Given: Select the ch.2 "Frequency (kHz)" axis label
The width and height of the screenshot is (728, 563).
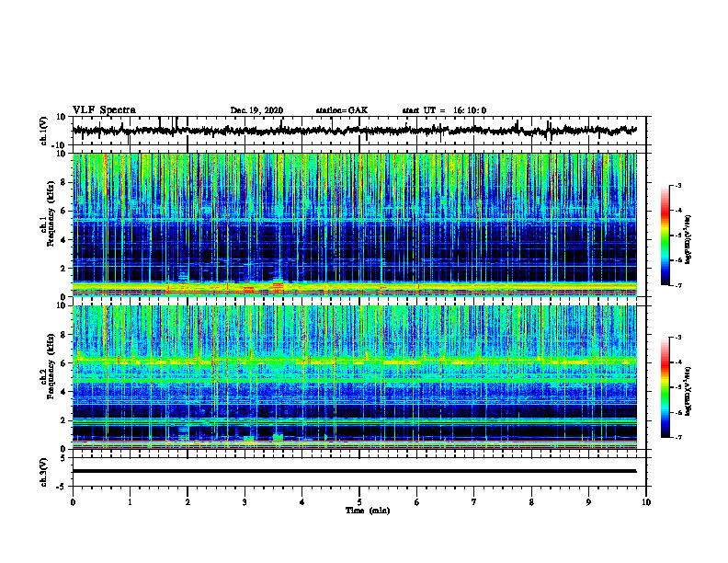Looking at the screenshot, I should [x=51, y=366].
